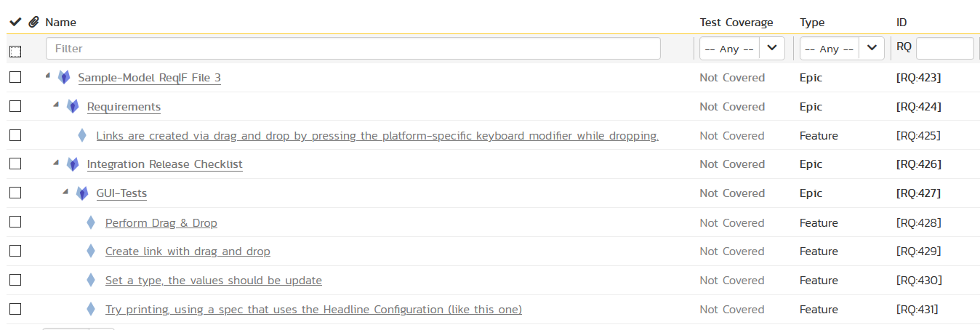980x330 pixels.
Task: Select the checkbox for the GUI-Tests row
Action: 15,193
